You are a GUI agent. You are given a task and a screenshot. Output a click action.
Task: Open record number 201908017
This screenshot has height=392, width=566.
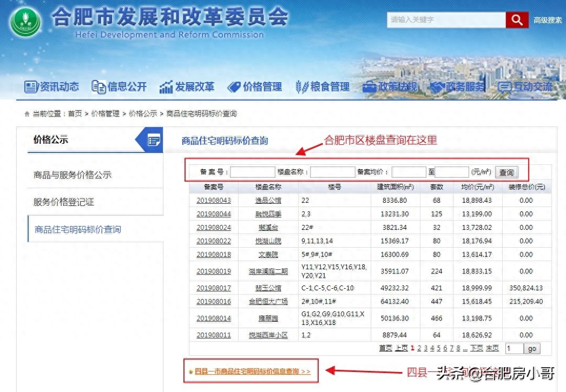[214, 288]
